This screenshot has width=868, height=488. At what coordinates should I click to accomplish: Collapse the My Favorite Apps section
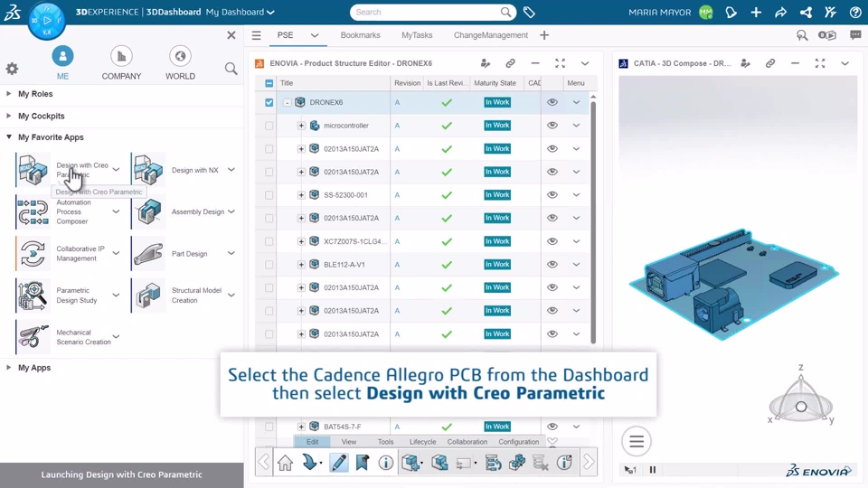tap(9, 136)
